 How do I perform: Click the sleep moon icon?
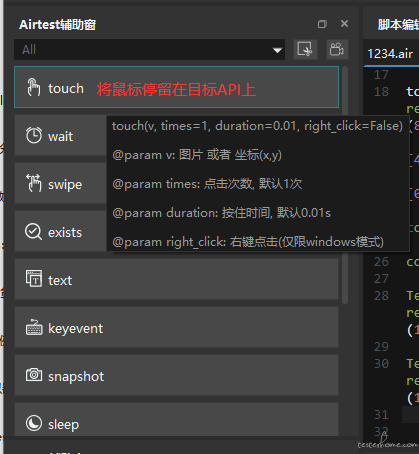coord(34,423)
